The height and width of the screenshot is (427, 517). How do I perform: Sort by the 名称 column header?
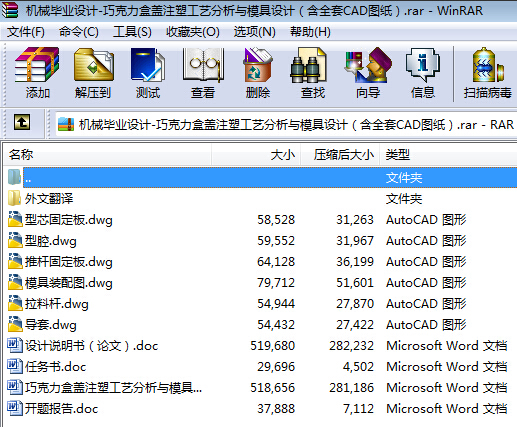coord(107,155)
